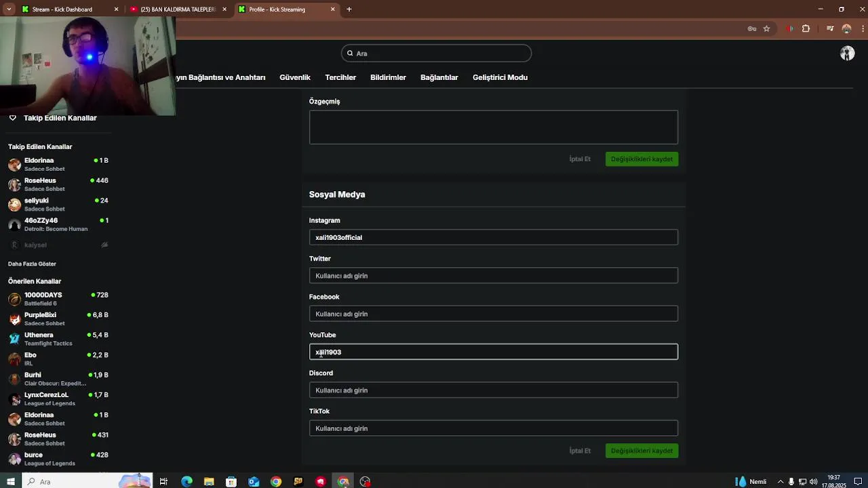Click the Windows taskbar search box
This screenshot has height=488, width=868.
pyautogui.click(x=87, y=482)
